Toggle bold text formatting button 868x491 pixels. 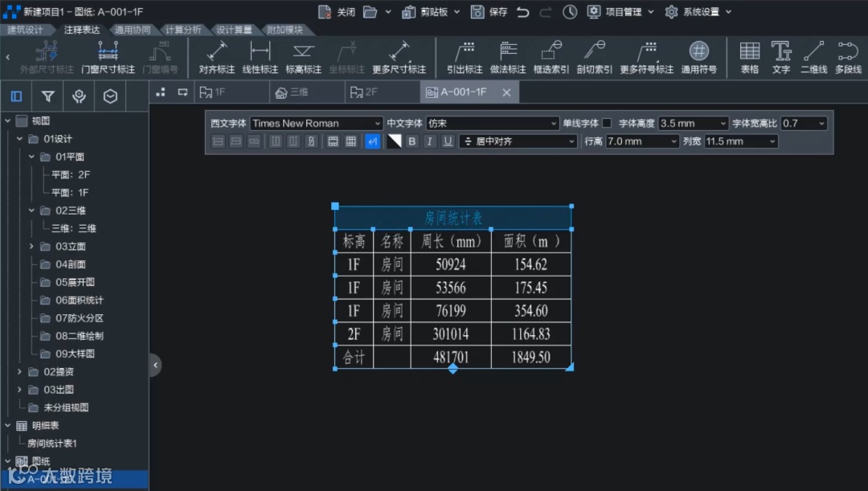(x=412, y=141)
